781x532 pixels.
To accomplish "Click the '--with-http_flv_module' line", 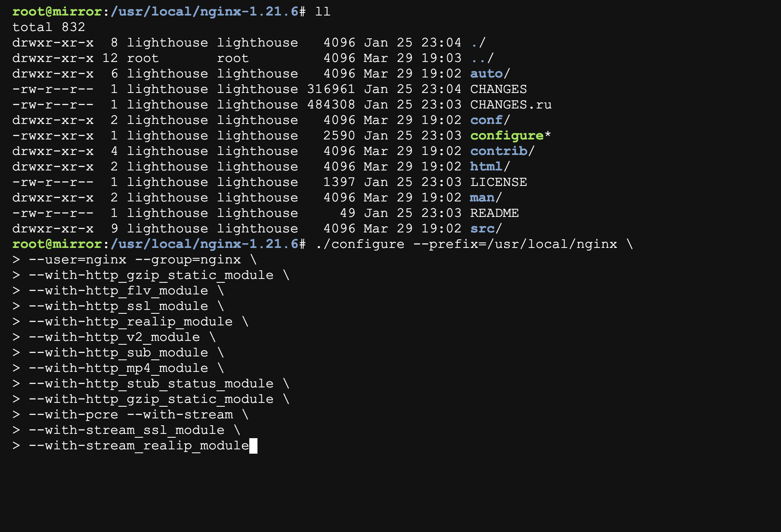I will (x=118, y=291).
